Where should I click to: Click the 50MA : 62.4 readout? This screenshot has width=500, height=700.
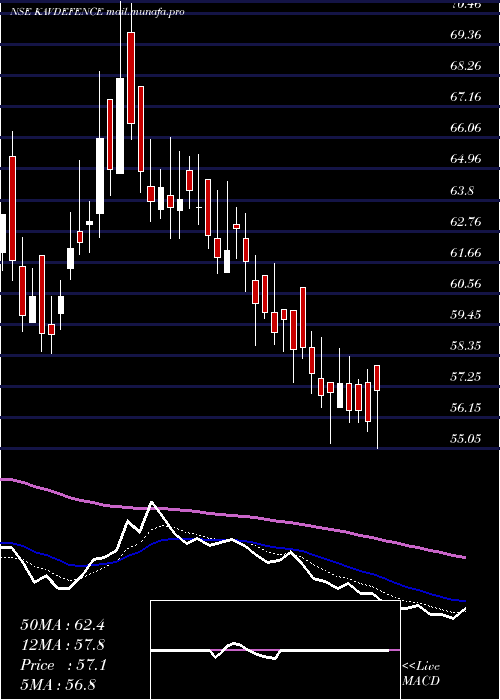pos(62,625)
